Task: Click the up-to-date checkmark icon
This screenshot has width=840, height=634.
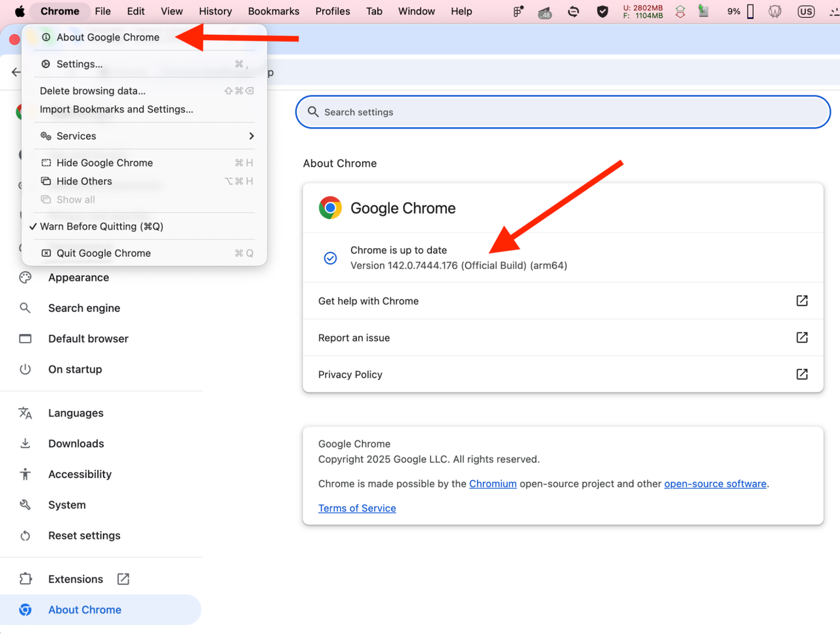Action: click(x=330, y=258)
